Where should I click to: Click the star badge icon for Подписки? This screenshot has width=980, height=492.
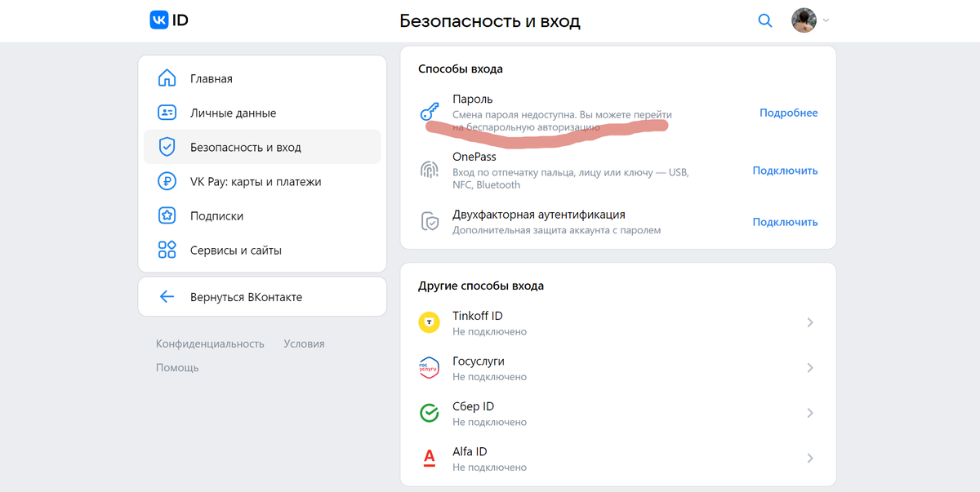167,215
